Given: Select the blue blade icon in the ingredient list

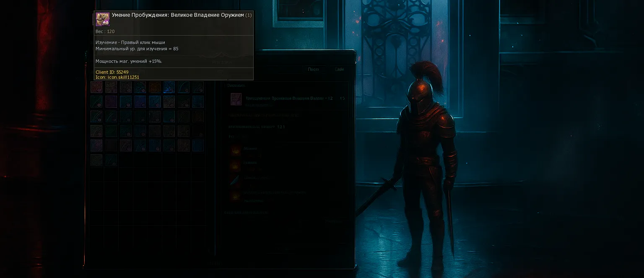Looking at the screenshot, I should tap(236, 179).
